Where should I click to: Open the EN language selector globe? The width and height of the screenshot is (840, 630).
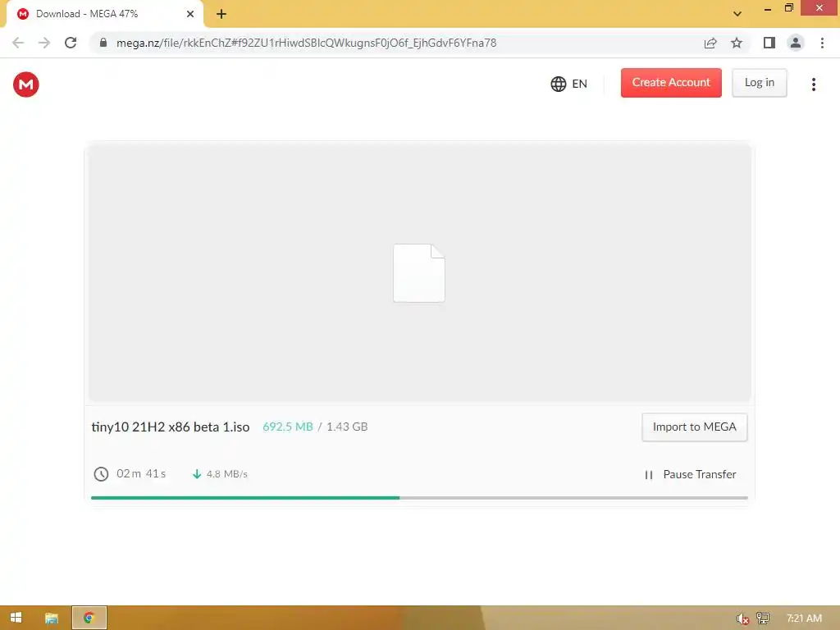558,84
